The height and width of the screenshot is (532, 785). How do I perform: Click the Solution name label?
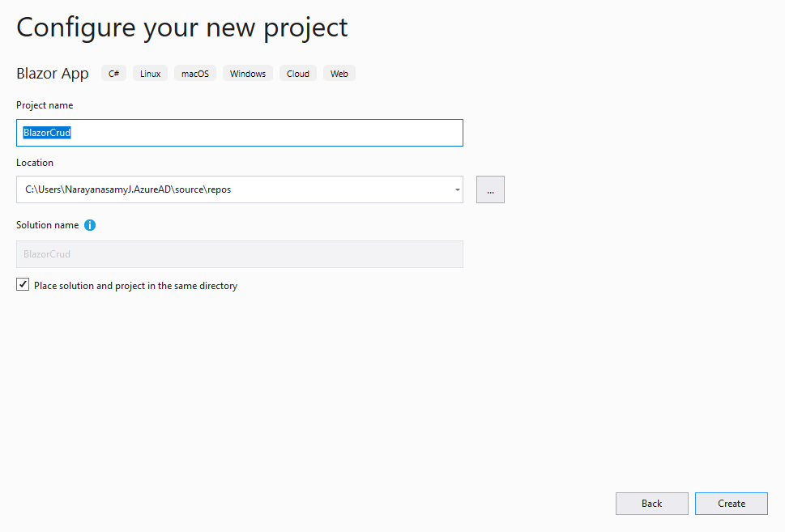(48, 225)
